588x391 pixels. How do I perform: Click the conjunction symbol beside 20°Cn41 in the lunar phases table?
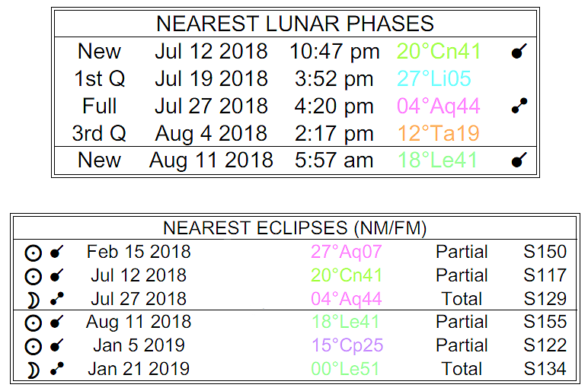tap(519, 52)
